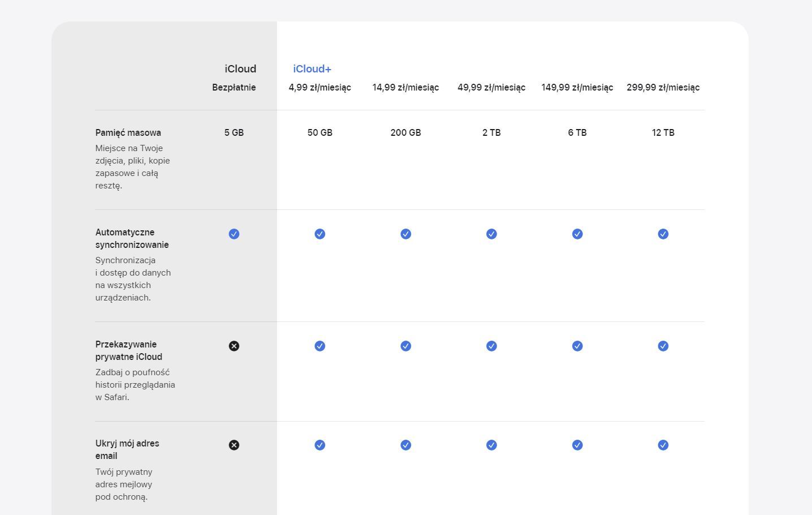Click Automatyczne synchronizowanie checkmark under 4,99 zł plan

click(320, 234)
